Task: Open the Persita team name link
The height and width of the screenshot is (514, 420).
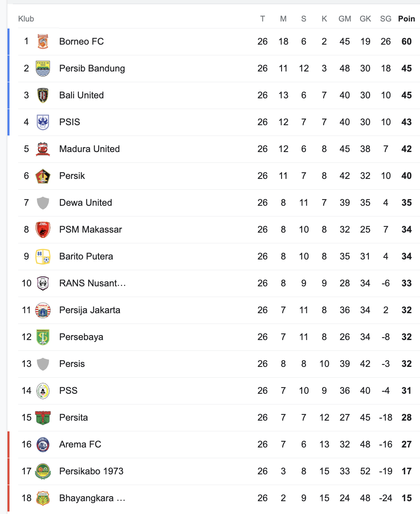Action: [x=74, y=418]
